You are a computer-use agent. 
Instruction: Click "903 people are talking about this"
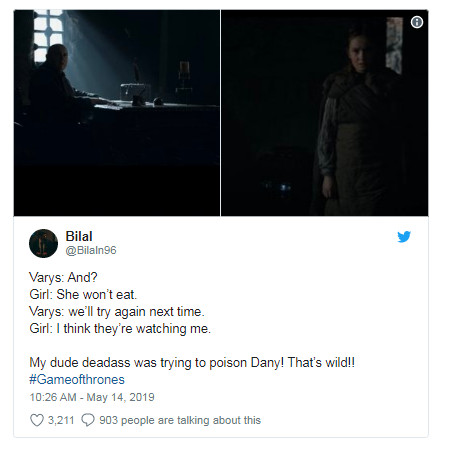180,420
